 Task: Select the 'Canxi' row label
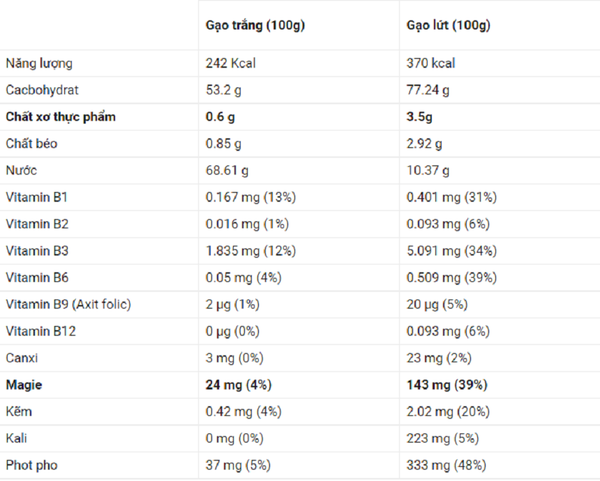tap(22, 358)
